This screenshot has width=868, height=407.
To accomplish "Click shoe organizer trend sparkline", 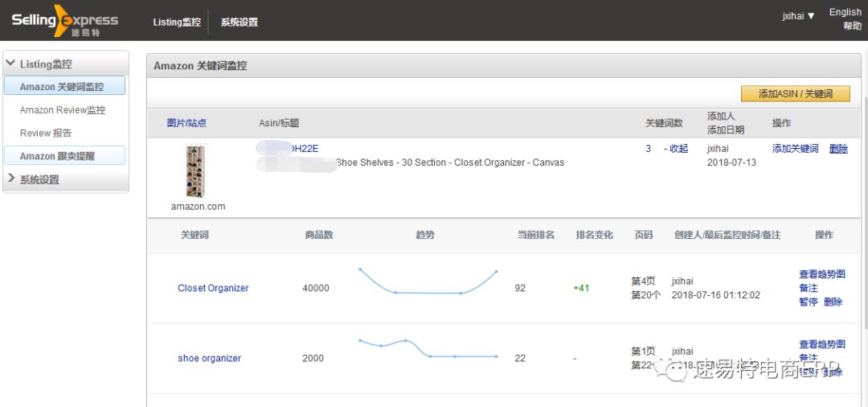I will (428, 349).
